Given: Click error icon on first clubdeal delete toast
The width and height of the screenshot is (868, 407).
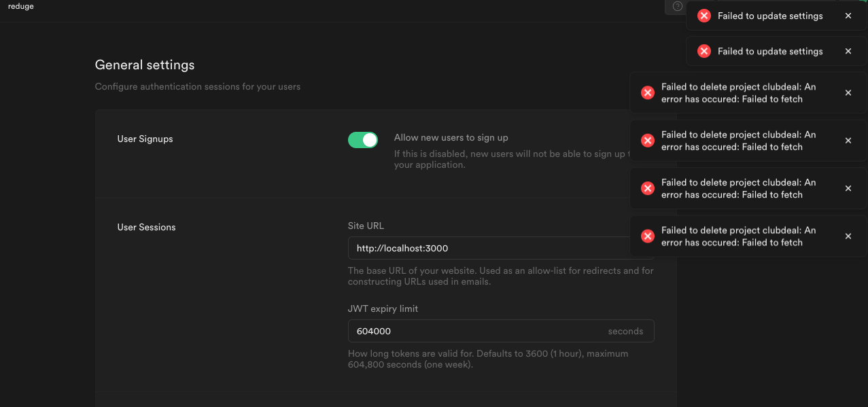Looking at the screenshot, I should click(x=648, y=93).
